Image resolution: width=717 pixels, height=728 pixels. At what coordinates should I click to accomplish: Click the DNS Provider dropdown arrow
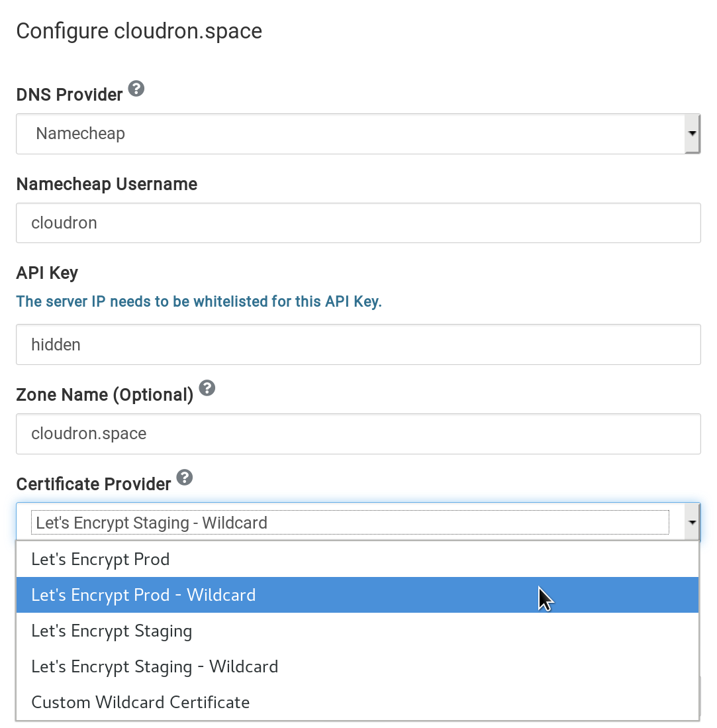point(693,134)
